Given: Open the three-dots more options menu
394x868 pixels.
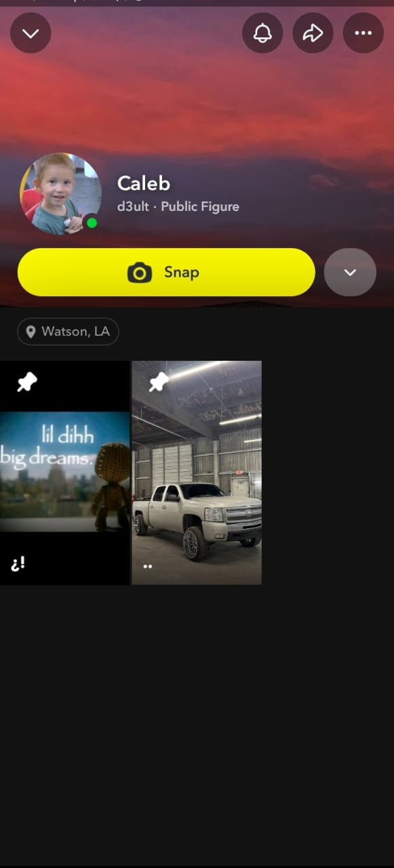Looking at the screenshot, I should click(x=363, y=33).
